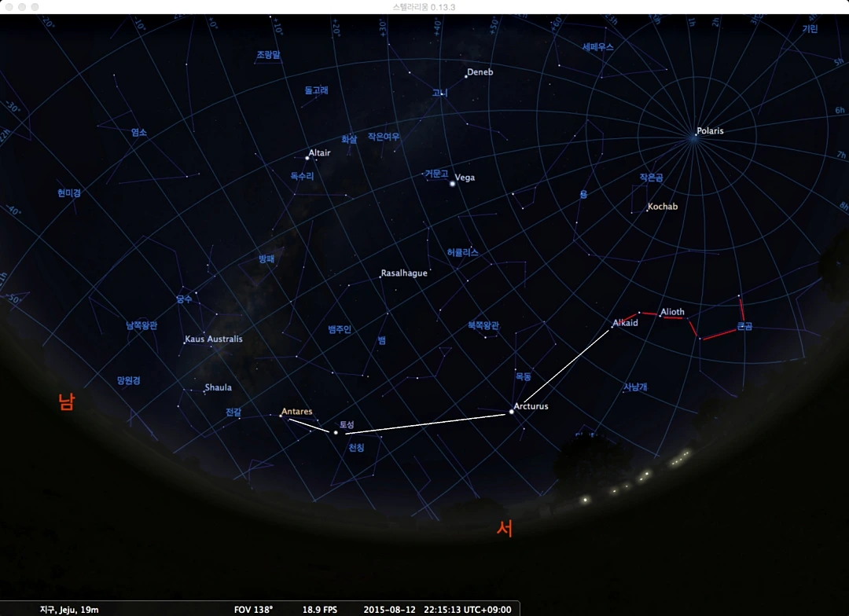Click the west cardinal marker 서
Image resolution: width=849 pixels, height=616 pixels.
[x=504, y=528]
